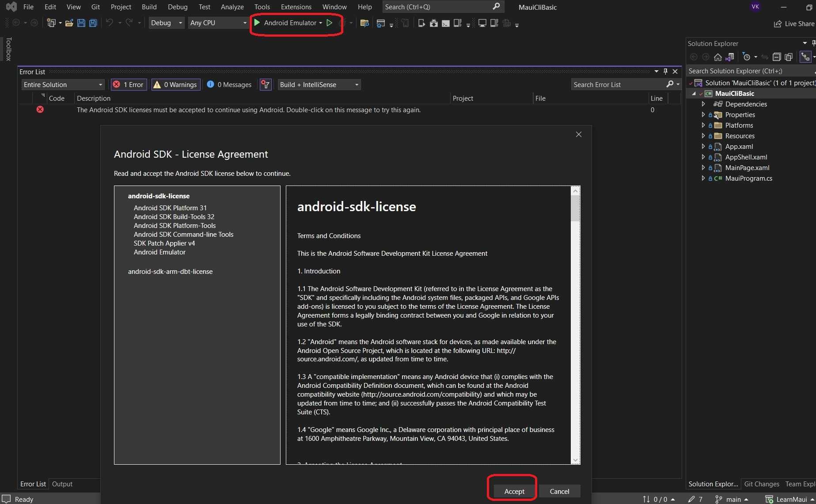Toggle the 0 Warnings filter
Screen dimensions: 816x504
click(x=176, y=84)
